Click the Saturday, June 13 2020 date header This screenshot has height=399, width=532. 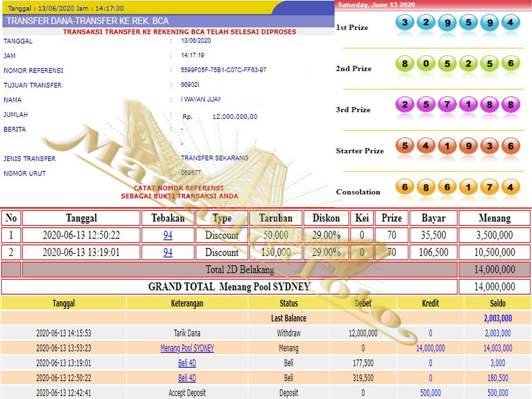pyautogui.click(x=376, y=5)
